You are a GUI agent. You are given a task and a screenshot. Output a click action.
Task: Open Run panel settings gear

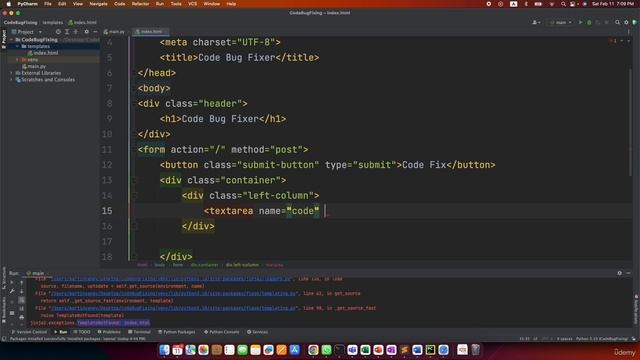[x=620, y=273]
